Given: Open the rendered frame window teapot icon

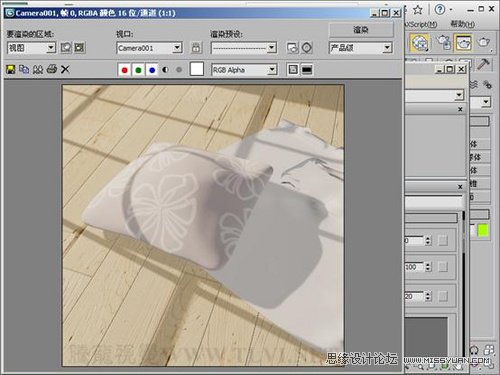Looking at the screenshot, I should [463, 42].
